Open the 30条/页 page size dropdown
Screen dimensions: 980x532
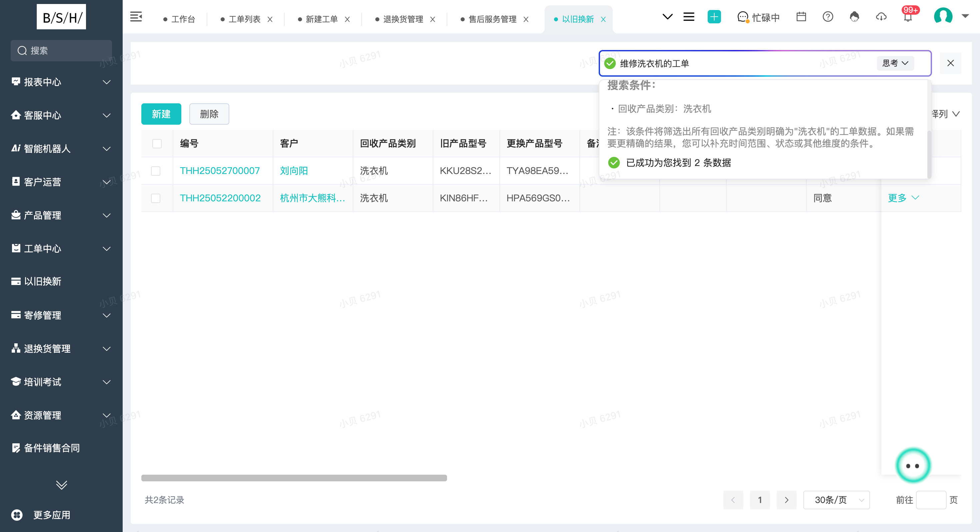836,500
